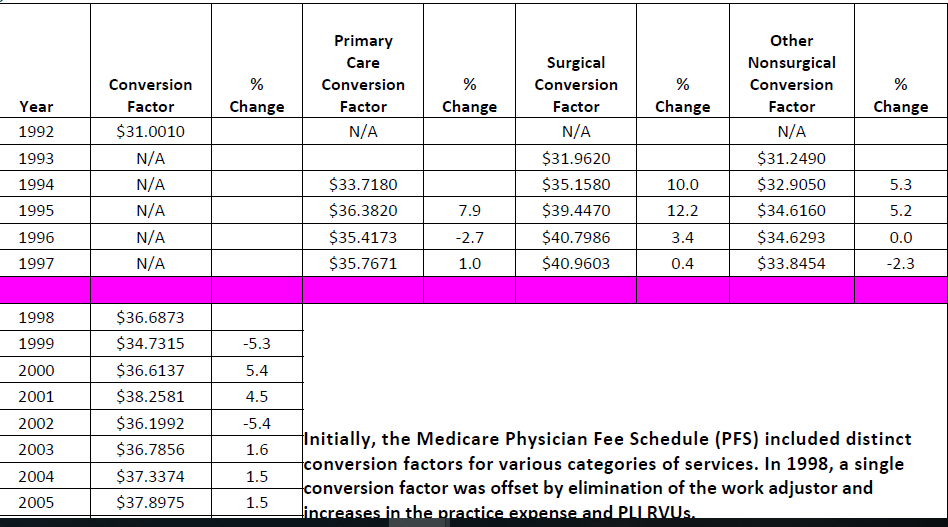The width and height of the screenshot is (948, 527).
Task: Click the 2003 year cell
Action: click(37, 450)
